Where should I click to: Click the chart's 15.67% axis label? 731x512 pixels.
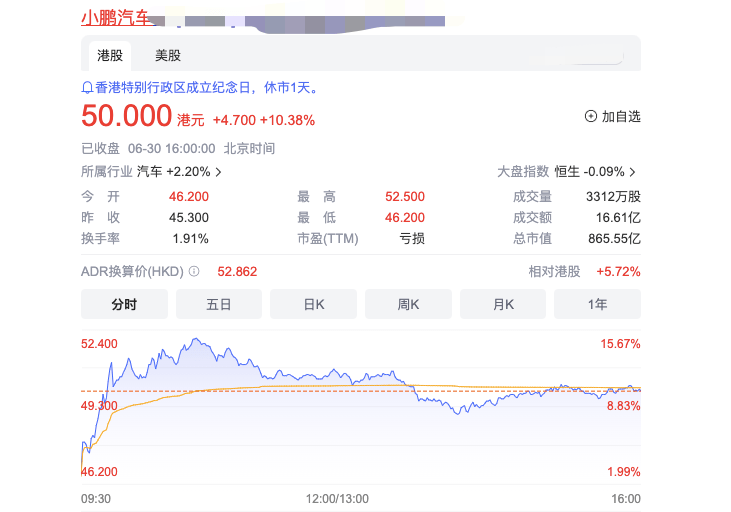pyautogui.click(x=621, y=344)
